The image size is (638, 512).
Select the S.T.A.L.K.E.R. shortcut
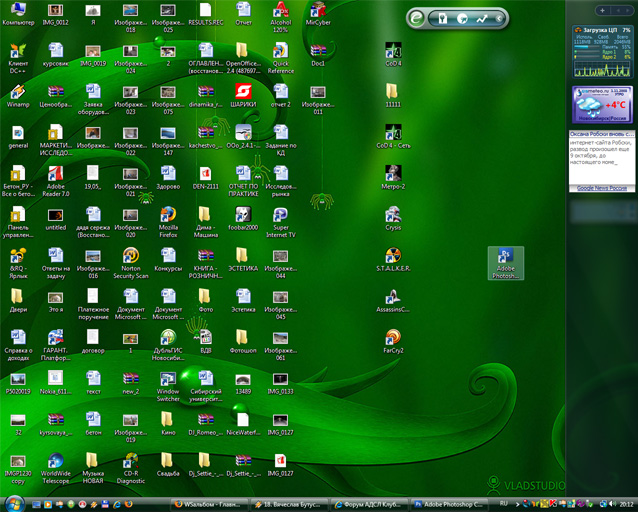393,260
